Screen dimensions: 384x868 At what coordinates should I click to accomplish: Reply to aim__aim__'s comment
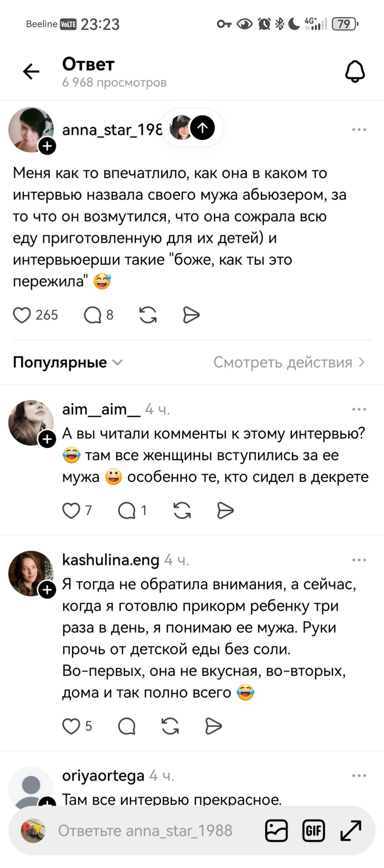click(127, 511)
